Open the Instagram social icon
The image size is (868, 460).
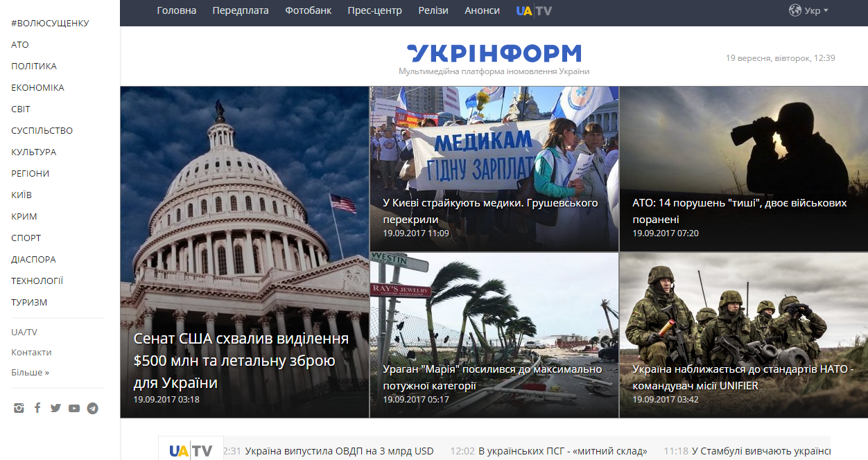[19, 408]
